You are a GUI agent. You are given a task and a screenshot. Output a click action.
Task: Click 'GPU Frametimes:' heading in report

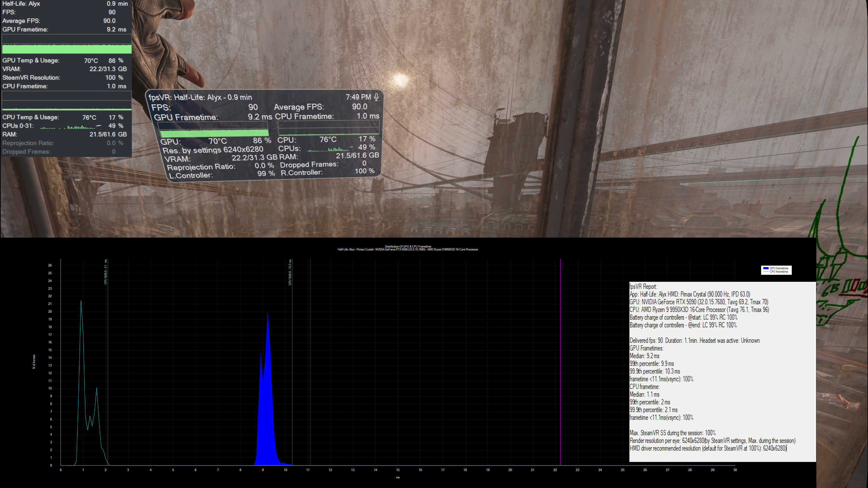(x=646, y=348)
